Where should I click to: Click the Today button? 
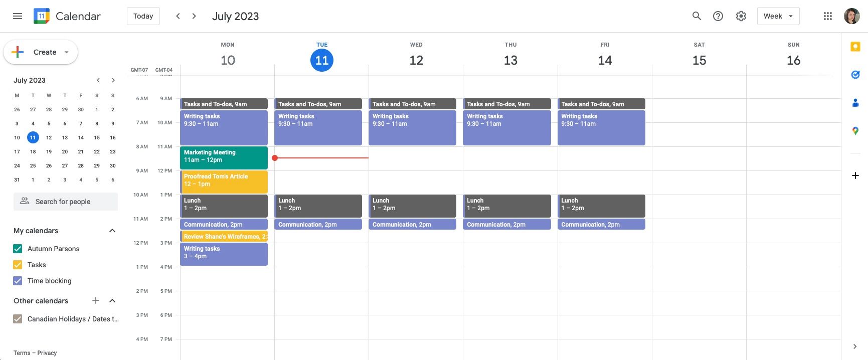tap(143, 16)
